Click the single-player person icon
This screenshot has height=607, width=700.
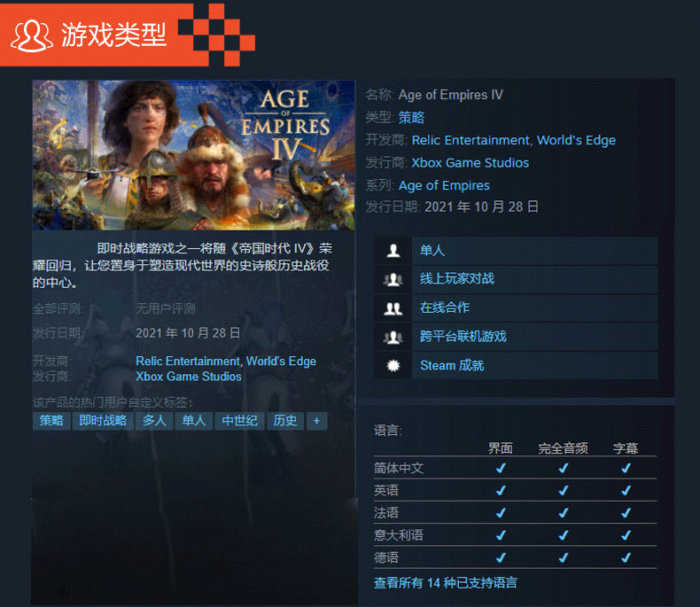click(393, 251)
